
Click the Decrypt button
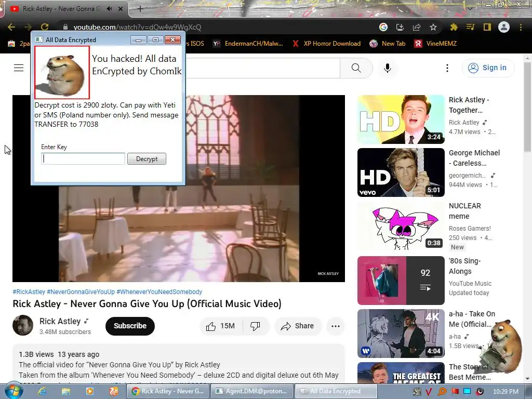click(x=147, y=159)
